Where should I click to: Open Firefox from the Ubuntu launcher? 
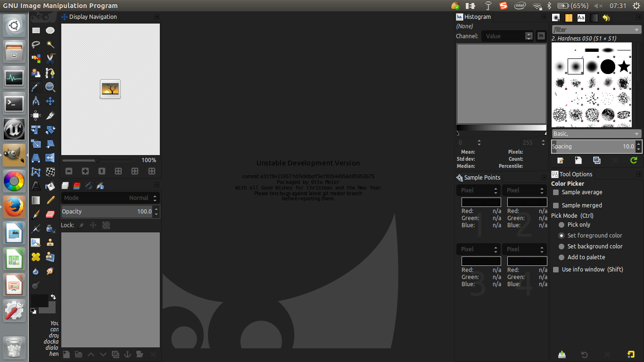[14, 206]
